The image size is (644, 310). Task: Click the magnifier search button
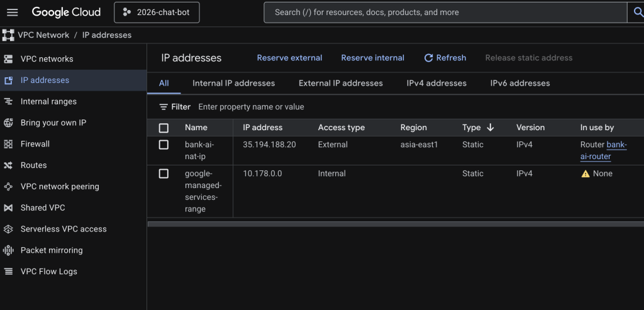point(638,13)
